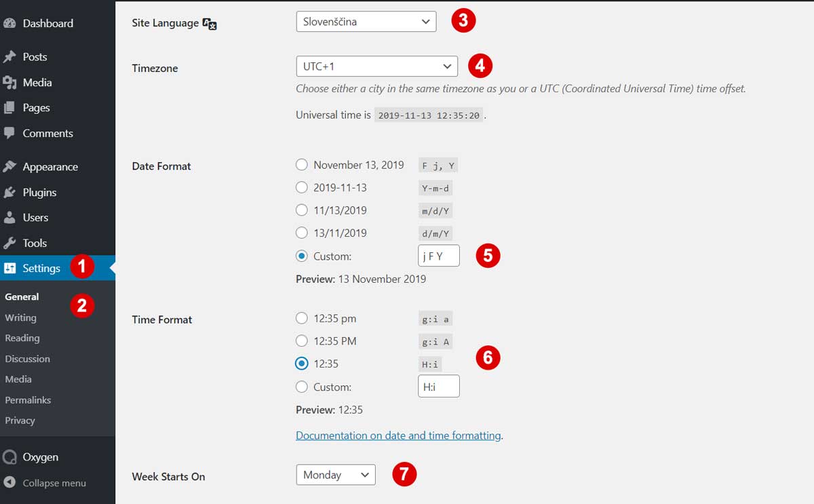
Task: Click the 'Y-m-d' format code
Action: pos(435,188)
